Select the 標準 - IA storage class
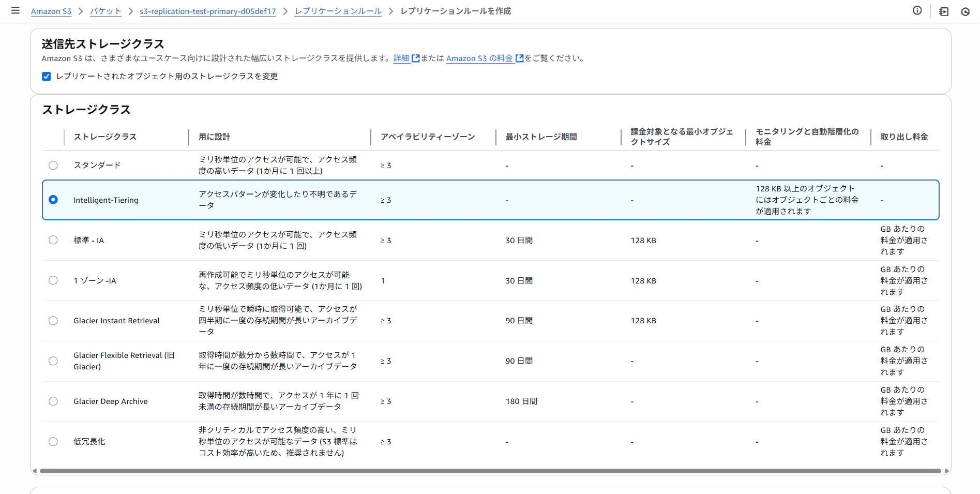 [x=53, y=239]
